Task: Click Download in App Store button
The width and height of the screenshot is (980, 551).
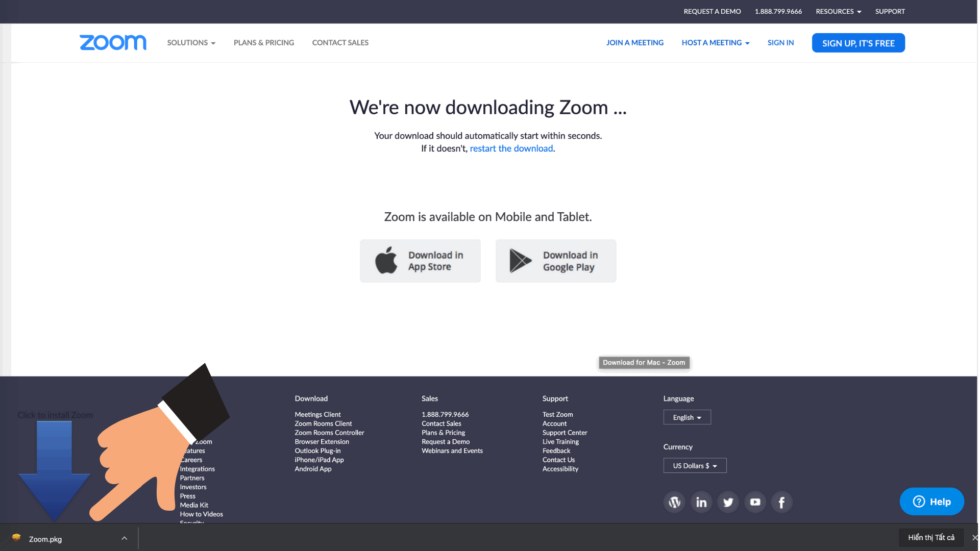Action: click(420, 261)
